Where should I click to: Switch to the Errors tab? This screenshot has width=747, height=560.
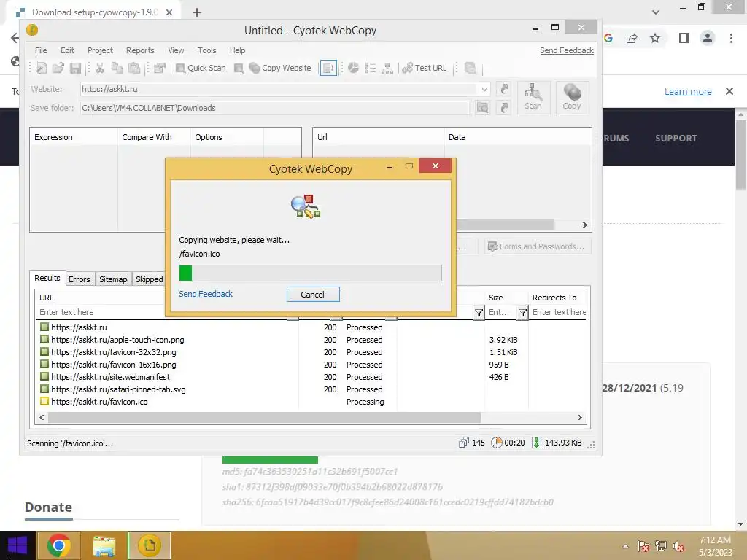coord(79,279)
